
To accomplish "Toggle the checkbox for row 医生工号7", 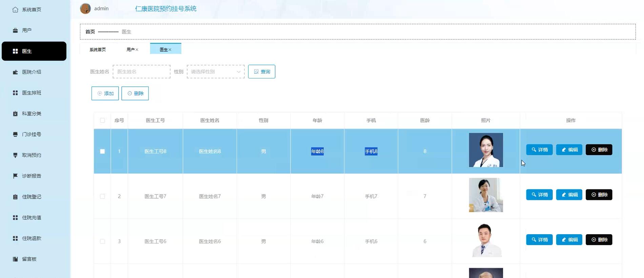I will [102, 196].
